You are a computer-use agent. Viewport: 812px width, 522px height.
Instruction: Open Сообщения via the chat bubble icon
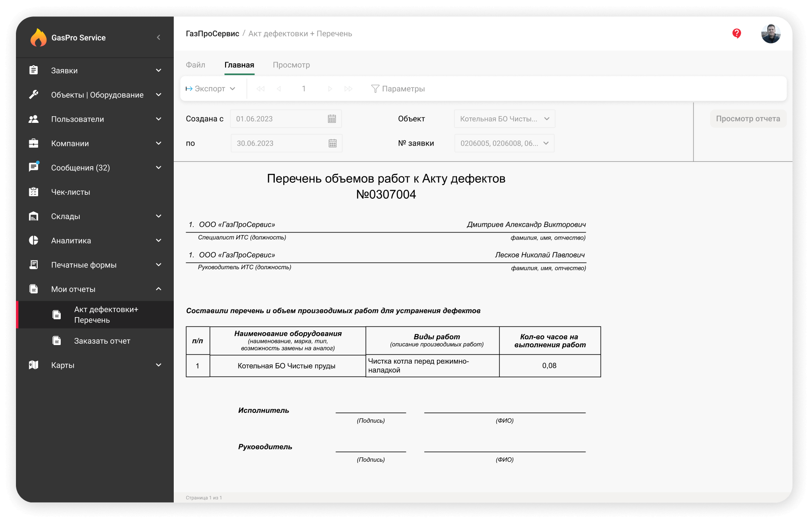click(33, 167)
